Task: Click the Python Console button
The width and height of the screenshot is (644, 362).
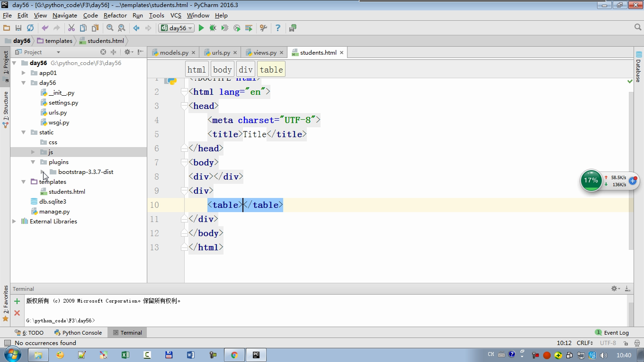Action: click(78, 333)
